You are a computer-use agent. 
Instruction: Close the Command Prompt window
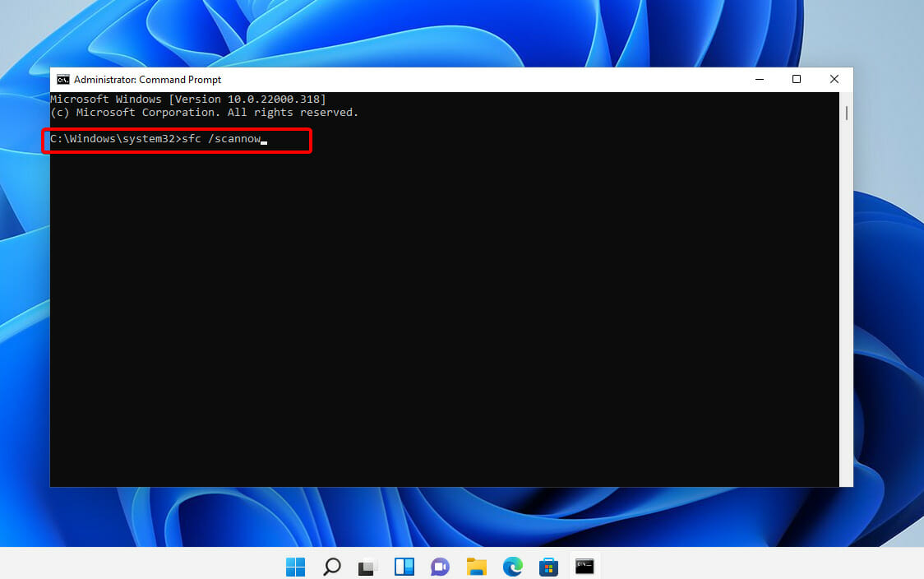point(834,79)
